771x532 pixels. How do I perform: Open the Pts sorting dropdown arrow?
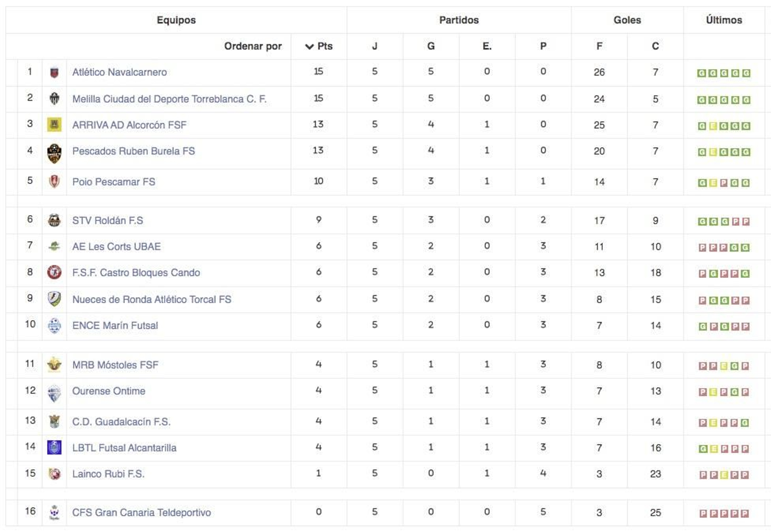(308, 46)
